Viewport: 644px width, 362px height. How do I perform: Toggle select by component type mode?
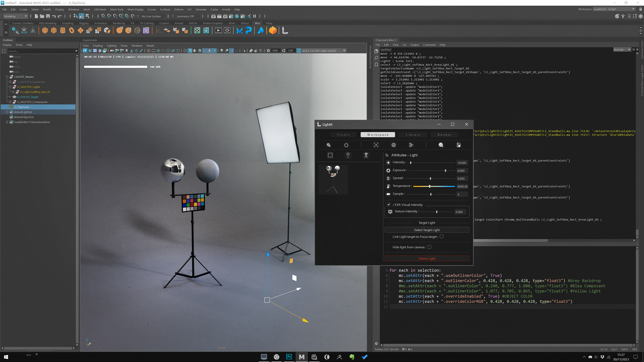87,16
